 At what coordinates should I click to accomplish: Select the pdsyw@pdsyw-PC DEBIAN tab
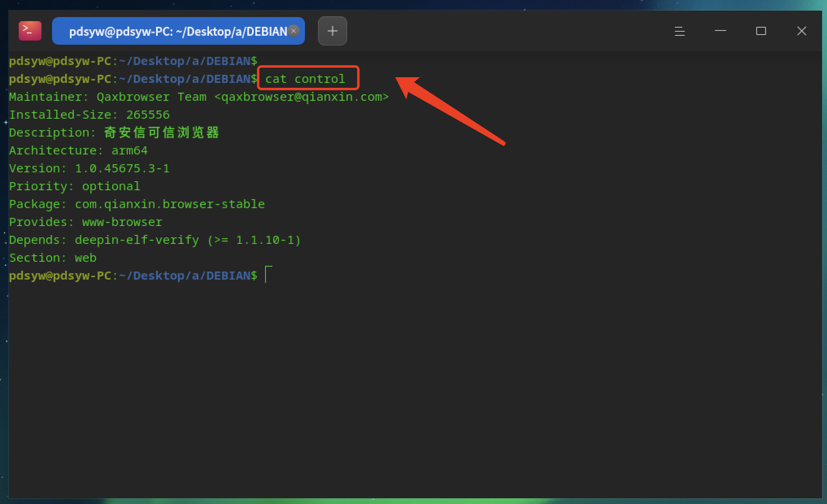coord(178,31)
